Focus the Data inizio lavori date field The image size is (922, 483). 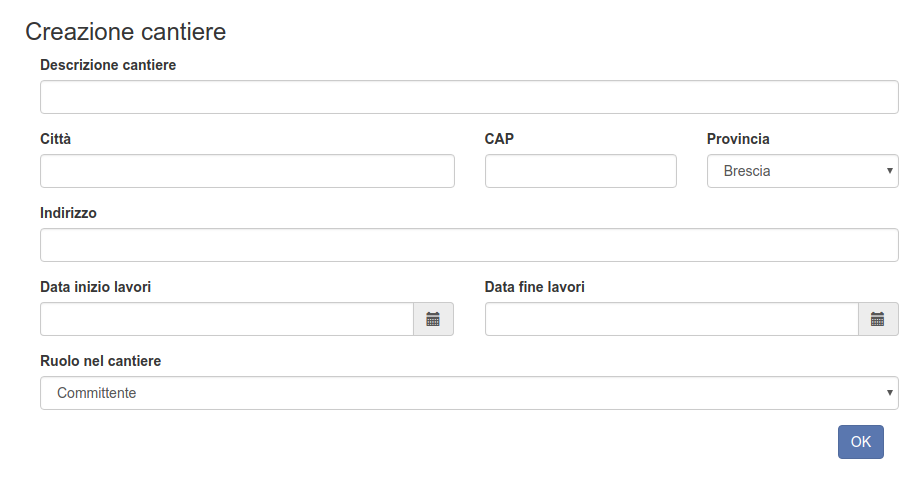227,319
